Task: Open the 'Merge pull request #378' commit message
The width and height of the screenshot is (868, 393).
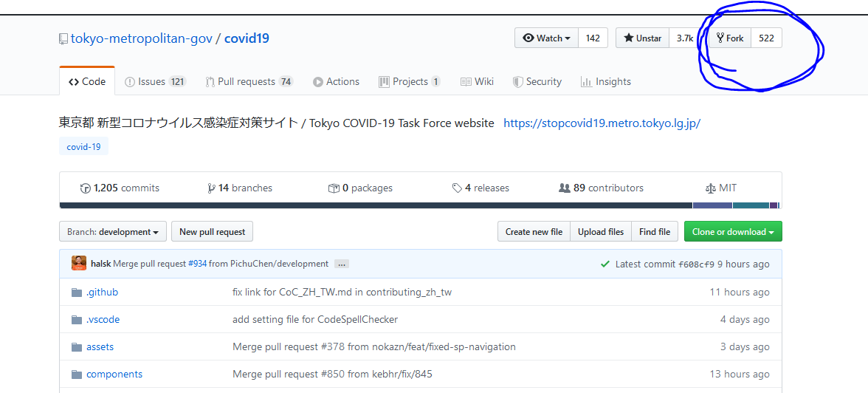Action: (374, 346)
